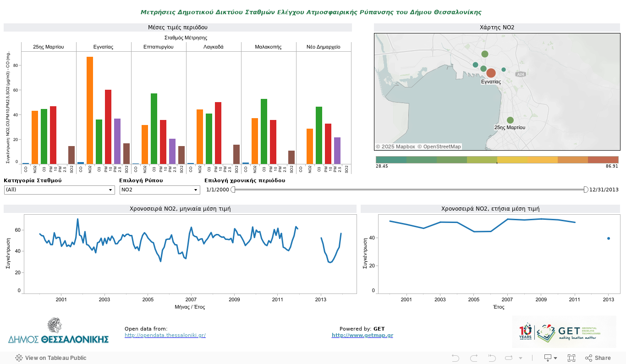The height and width of the screenshot is (364, 626).
Task: Click the Undo icon in toolbar
Action: click(455, 358)
